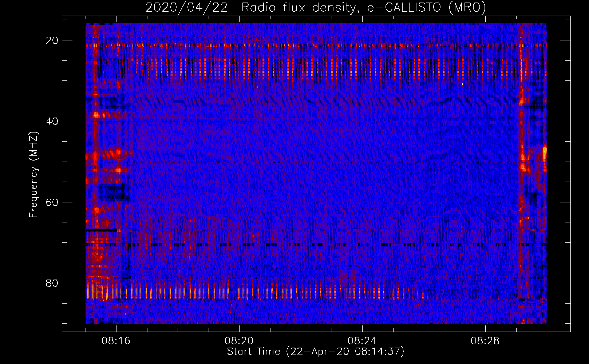589x364 pixels.
Task: Click the frequency tick label '80'
Action: 52,283
